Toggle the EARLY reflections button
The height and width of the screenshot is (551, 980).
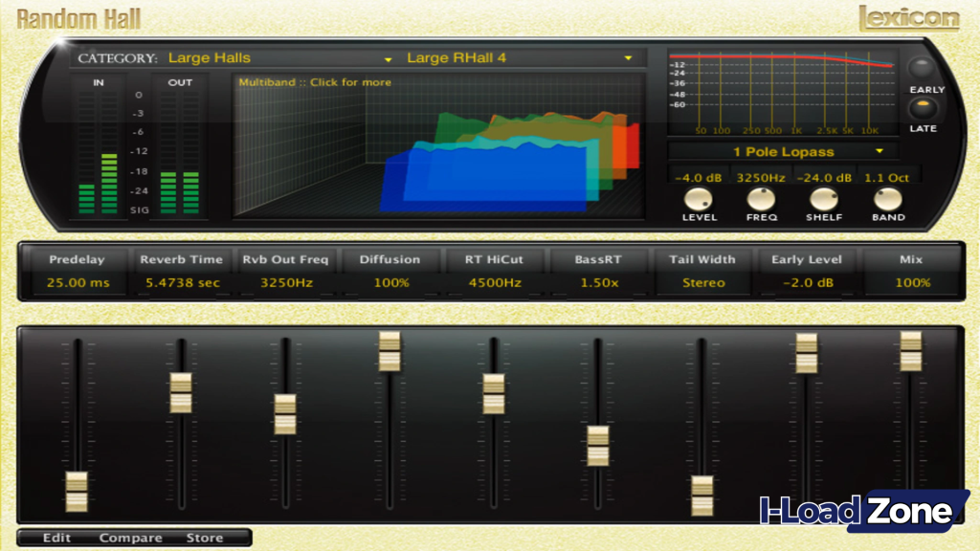[922, 68]
